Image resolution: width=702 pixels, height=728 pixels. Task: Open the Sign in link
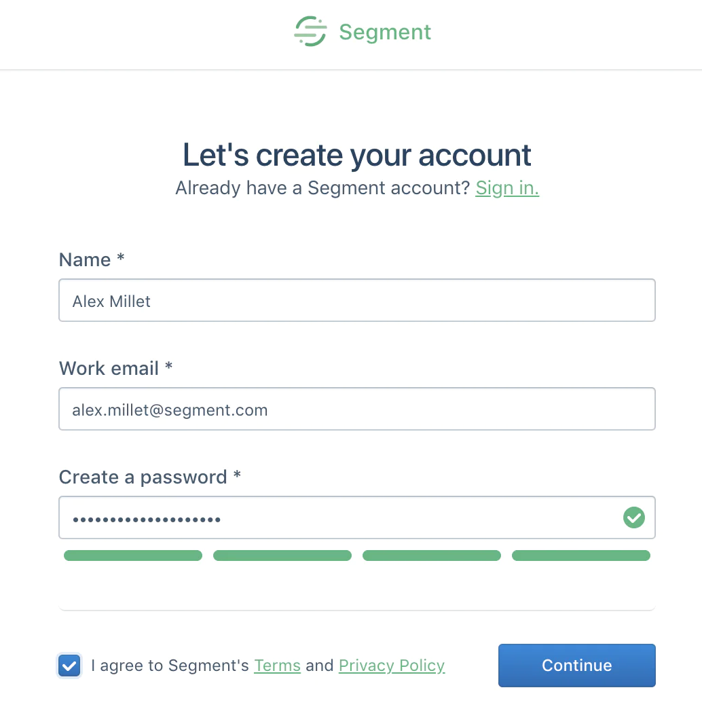[x=507, y=187]
